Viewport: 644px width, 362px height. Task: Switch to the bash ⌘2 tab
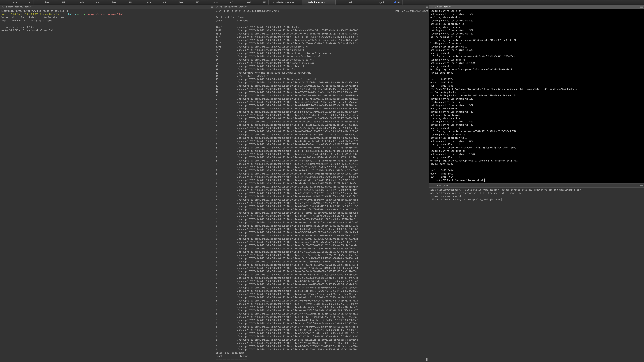point(50,2)
